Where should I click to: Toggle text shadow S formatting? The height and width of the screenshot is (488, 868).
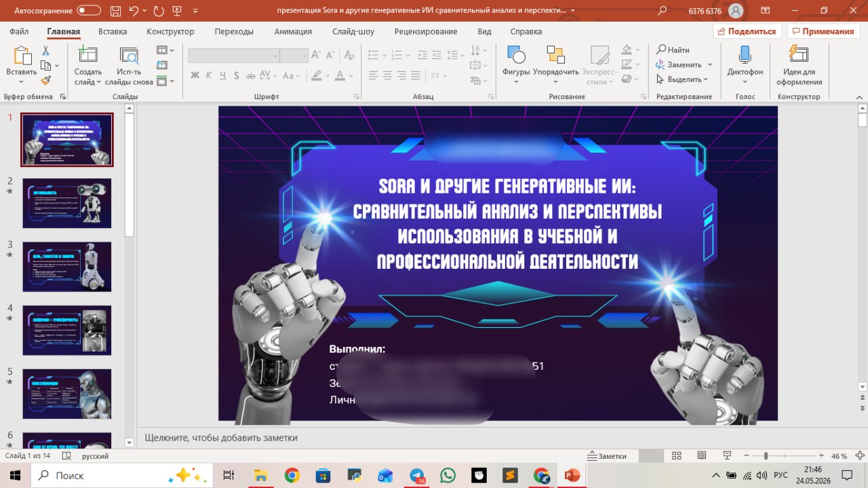click(237, 75)
